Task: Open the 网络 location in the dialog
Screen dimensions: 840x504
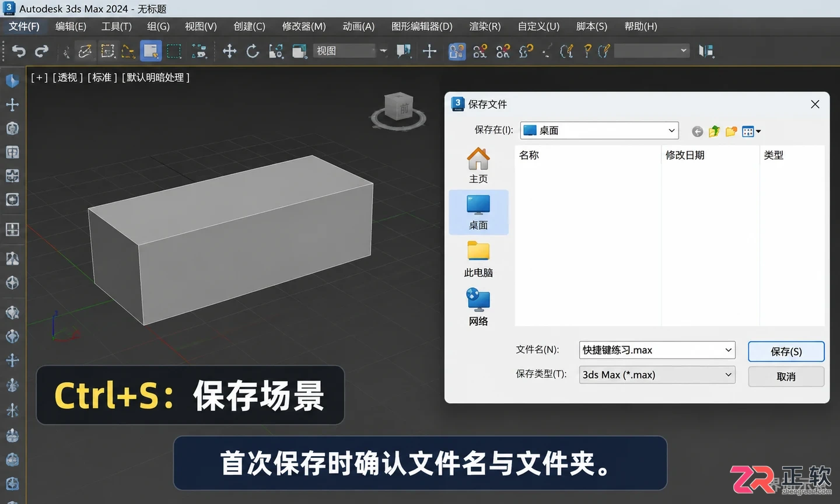Action: (x=478, y=308)
